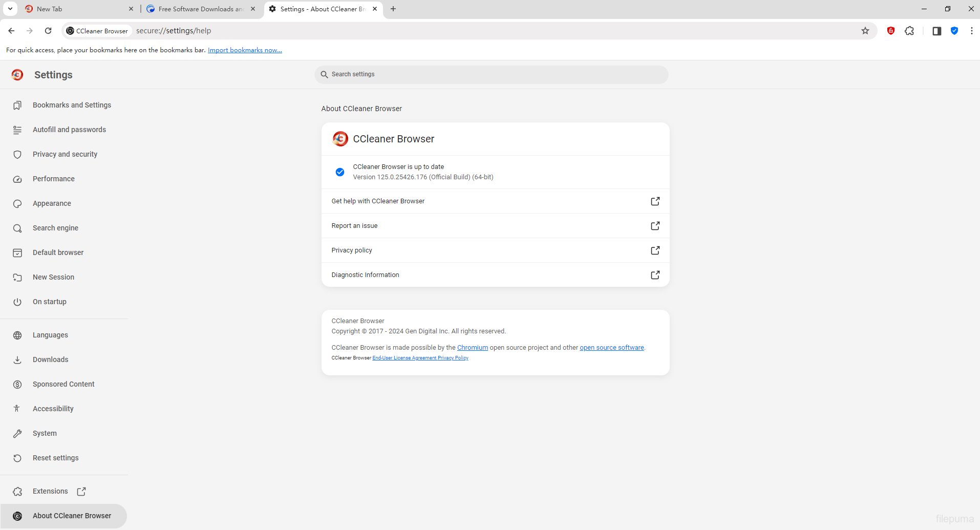Close the Free Software Downloads tab
This screenshot has width=980, height=530.
[x=253, y=9]
